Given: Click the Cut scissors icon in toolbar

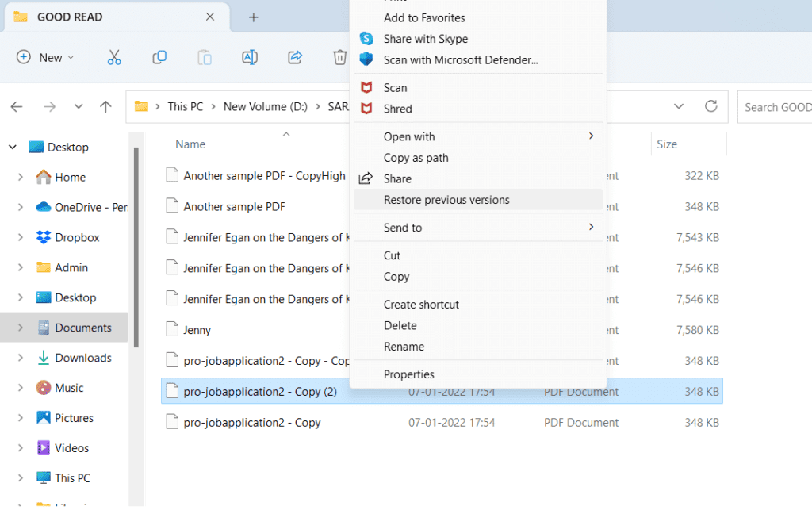Looking at the screenshot, I should (114, 57).
